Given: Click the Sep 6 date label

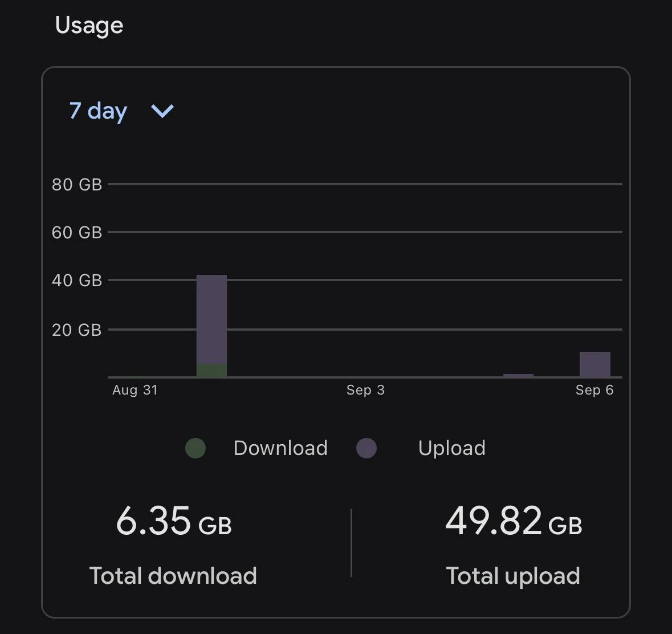Looking at the screenshot, I should coord(594,389).
